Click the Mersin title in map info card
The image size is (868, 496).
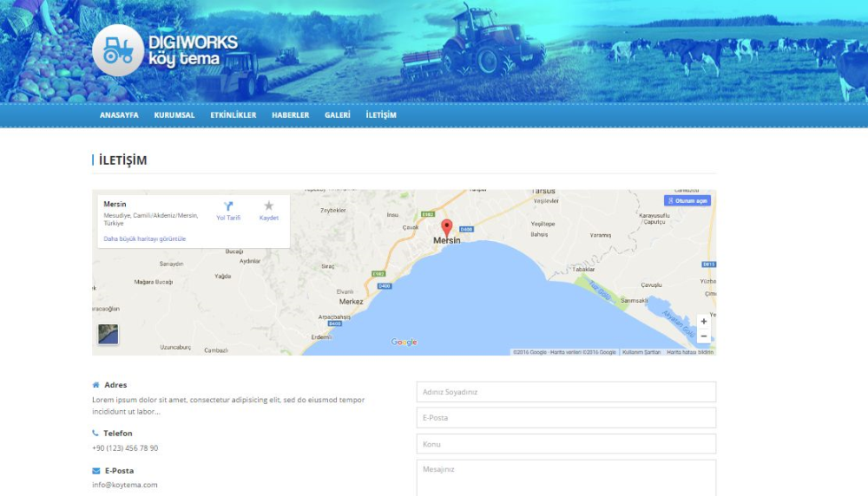coord(115,204)
